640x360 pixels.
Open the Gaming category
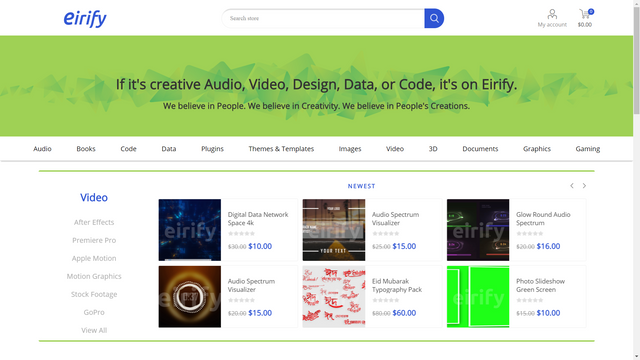(588, 149)
